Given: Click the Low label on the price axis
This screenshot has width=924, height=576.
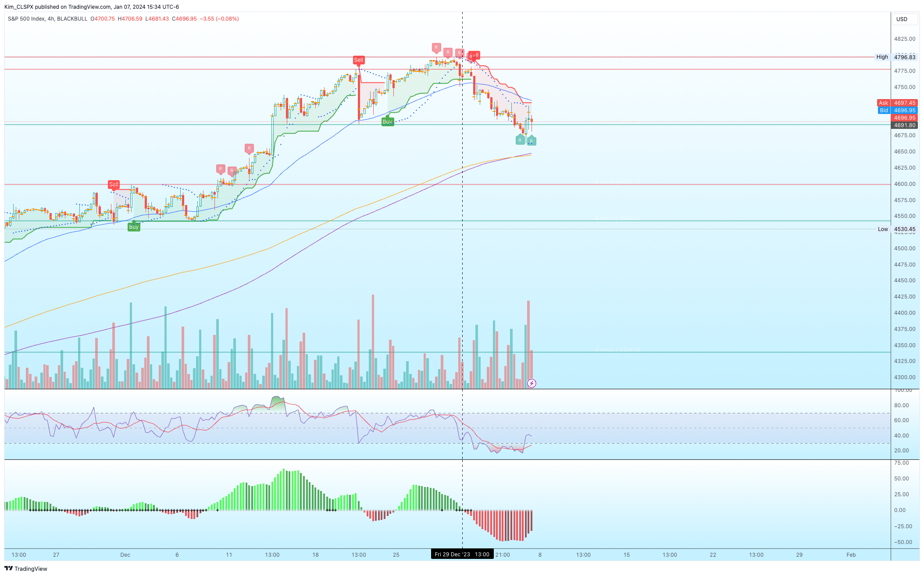Looking at the screenshot, I should pos(883,229).
